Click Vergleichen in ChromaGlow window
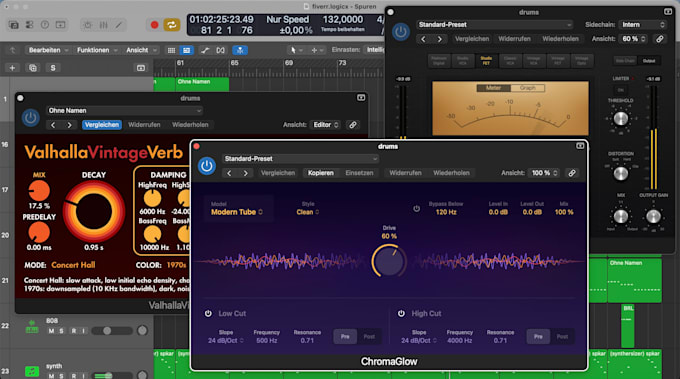The width and height of the screenshot is (680, 379). (x=278, y=173)
